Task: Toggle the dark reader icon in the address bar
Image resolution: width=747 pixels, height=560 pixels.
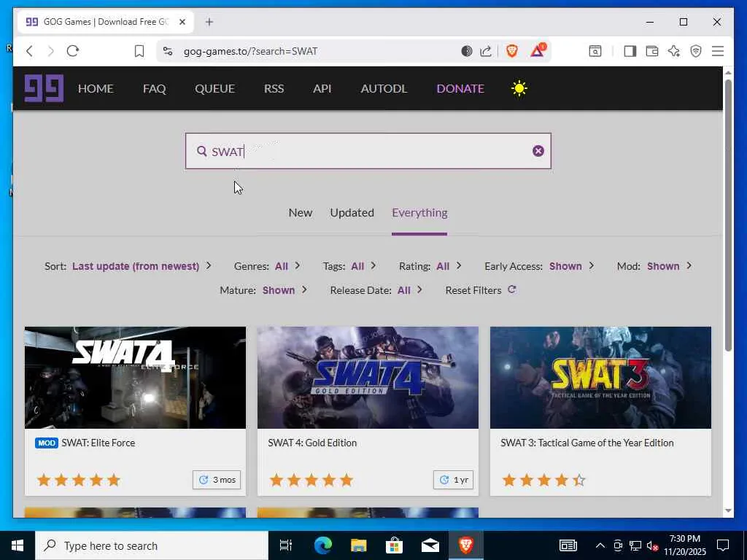Action: [466, 51]
